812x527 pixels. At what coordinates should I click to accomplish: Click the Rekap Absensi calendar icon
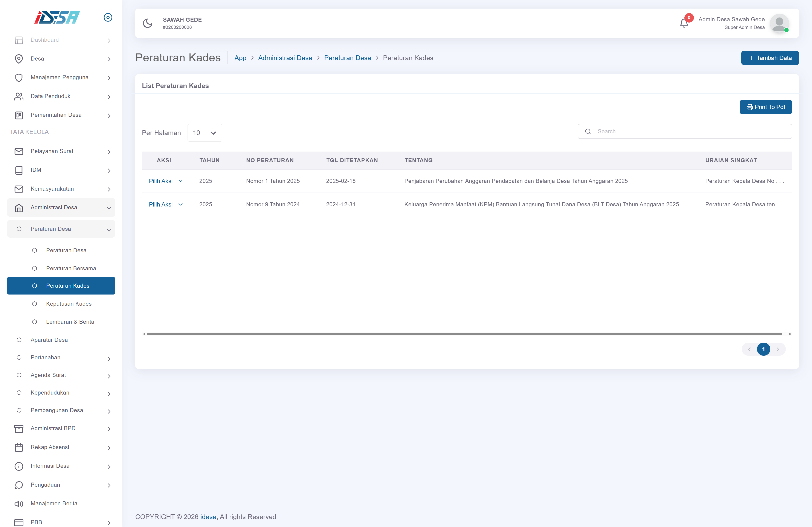coord(19,447)
